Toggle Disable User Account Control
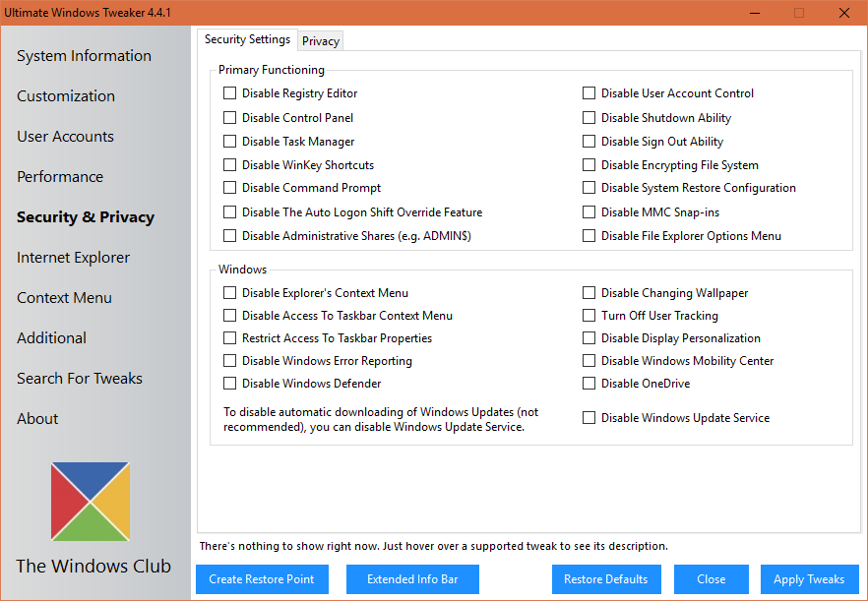Viewport: 868px width, 601px height. click(x=589, y=93)
